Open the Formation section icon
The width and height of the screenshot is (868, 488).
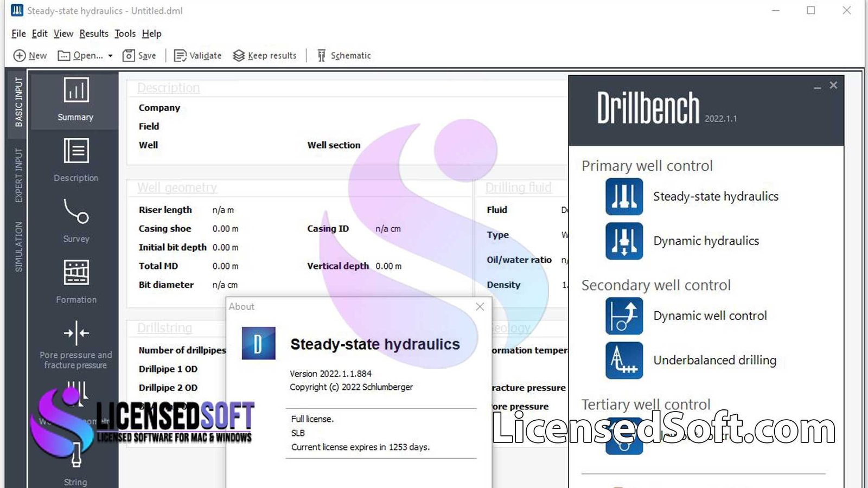76,272
